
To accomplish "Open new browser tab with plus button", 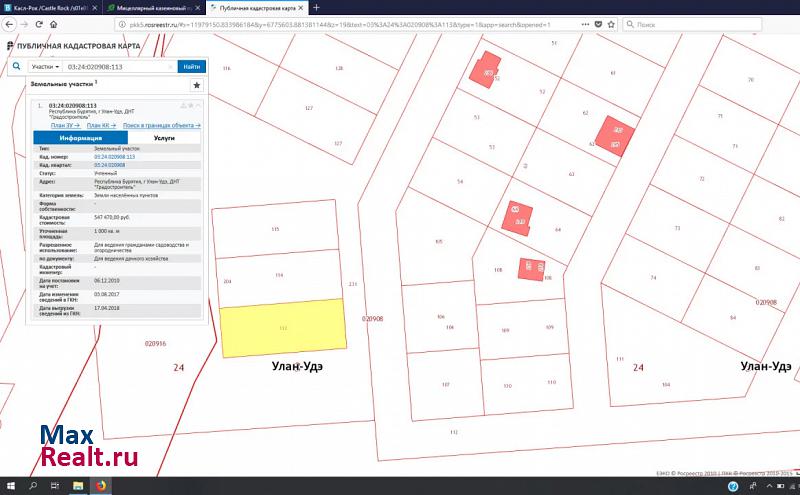I will (317, 7).
